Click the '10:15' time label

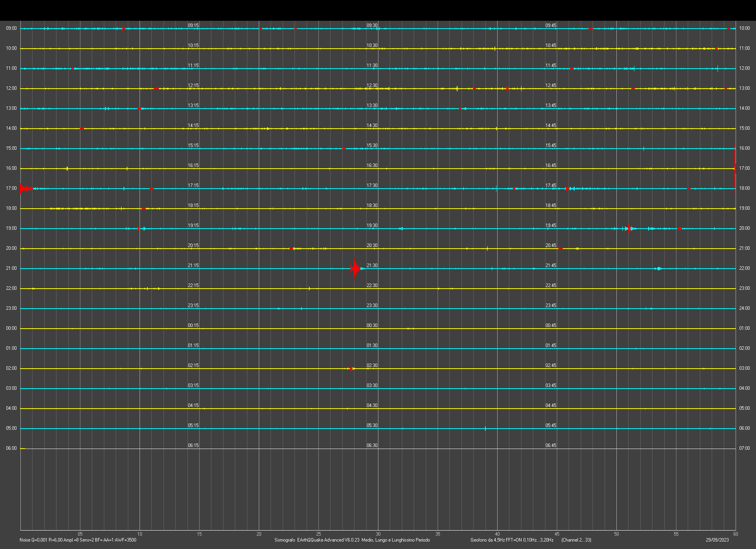[193, 45]
